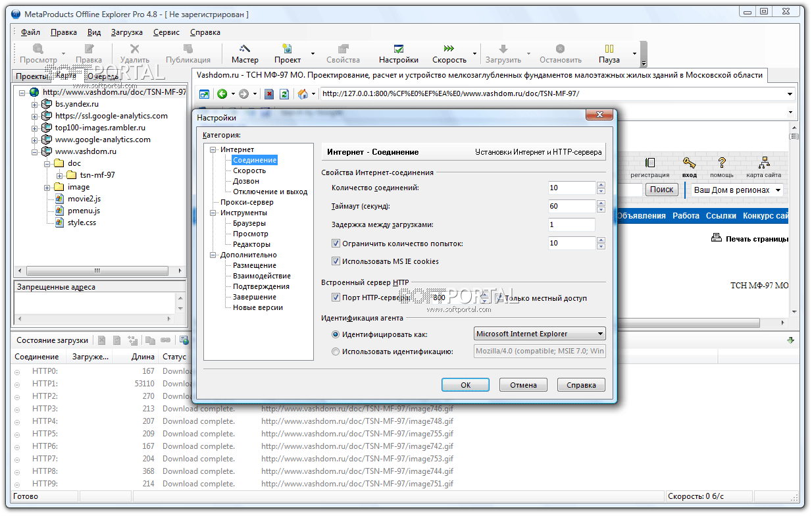Toggle 'Ограничить количество попыток' checkbox
812x518 pixels.
click(x=336, y=244)
